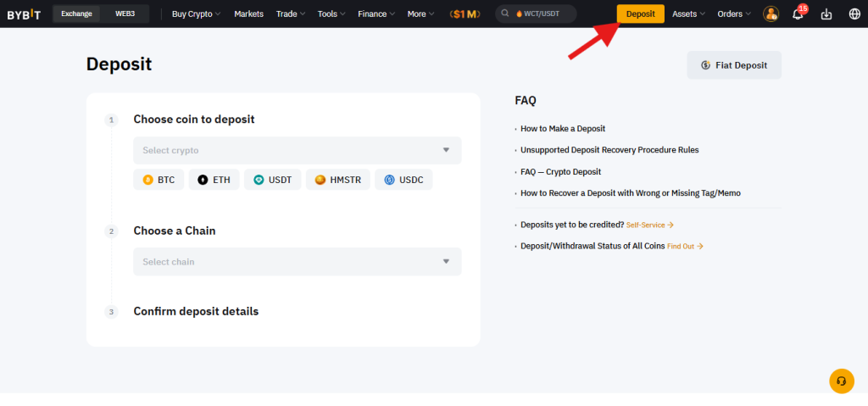868x406 pixels.
Task: Click the Find Out arrow icon
Action: click(x=699, y=247)
